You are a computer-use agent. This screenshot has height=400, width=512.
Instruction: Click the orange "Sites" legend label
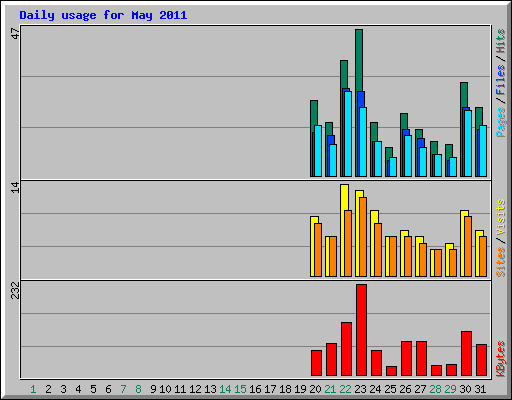[500, 262]
